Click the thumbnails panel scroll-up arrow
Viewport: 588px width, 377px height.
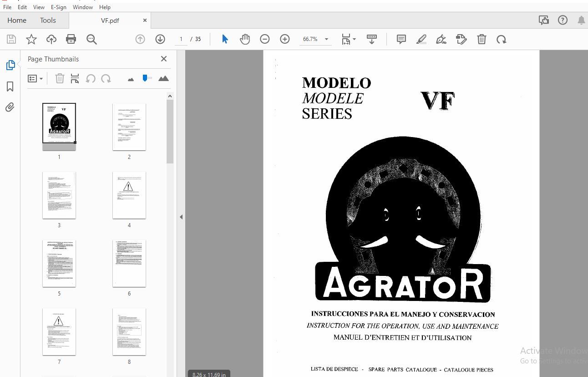point(170,96)
